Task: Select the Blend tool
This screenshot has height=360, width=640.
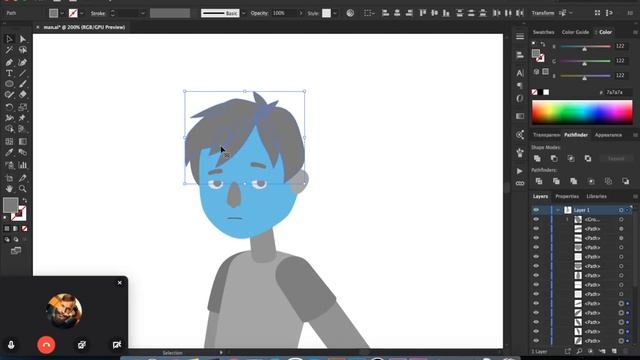Action: pos(22,153)
